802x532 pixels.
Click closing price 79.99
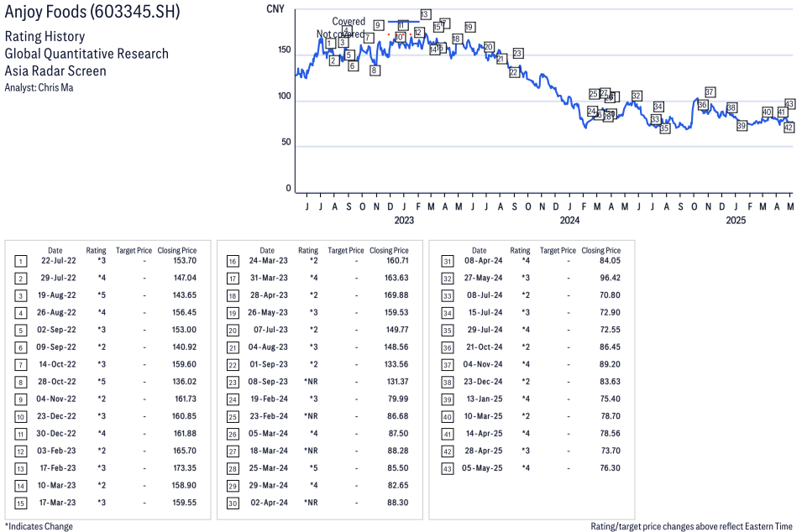coord(398,399)
